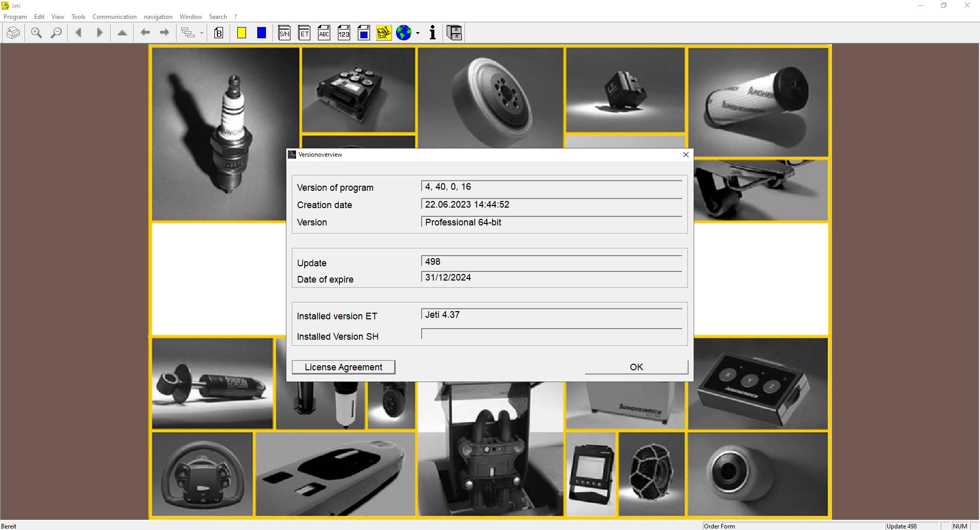Click the 'Version of program' label
The width and height of the screenshot is (980, 530).
pyautogui.click(x=335, y=188)
